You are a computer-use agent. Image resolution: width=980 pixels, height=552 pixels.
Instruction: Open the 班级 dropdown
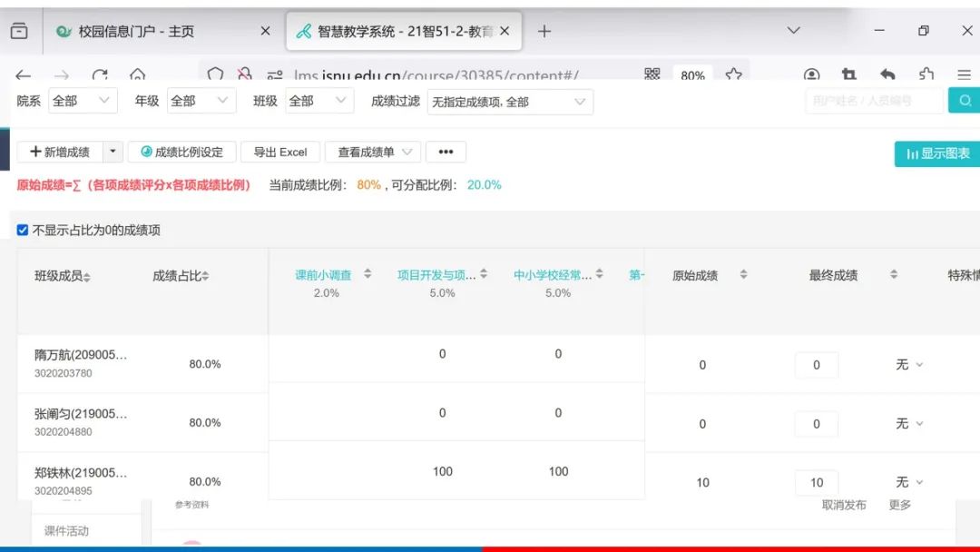319,101
